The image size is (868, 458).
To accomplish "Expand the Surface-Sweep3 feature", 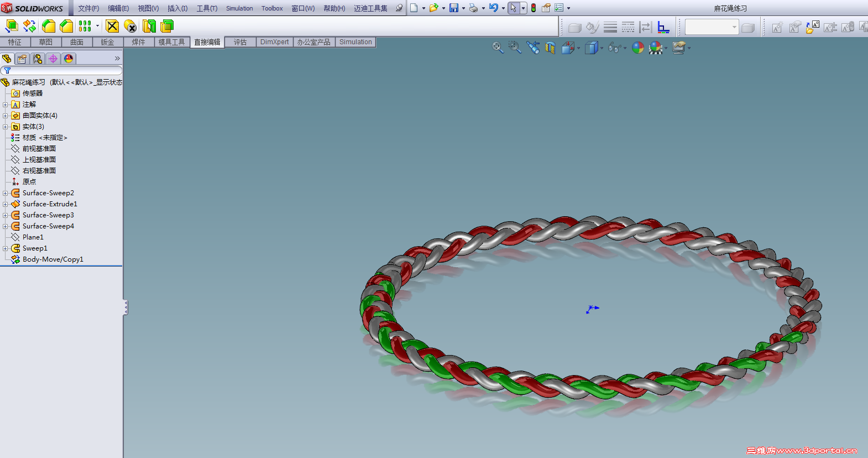I will coord(6,215).
